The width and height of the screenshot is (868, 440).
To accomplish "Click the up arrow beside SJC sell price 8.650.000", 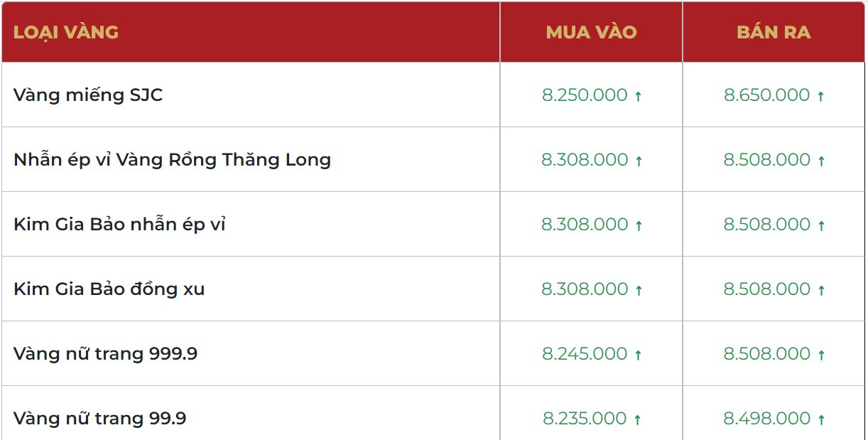I will pyautogui.click(x=820, y=97).
